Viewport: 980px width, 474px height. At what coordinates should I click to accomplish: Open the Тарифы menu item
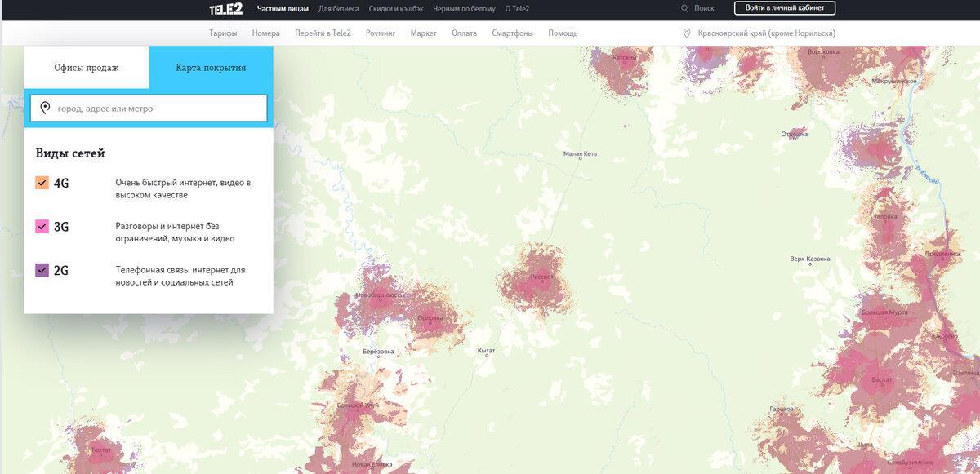tap(223, 33)
